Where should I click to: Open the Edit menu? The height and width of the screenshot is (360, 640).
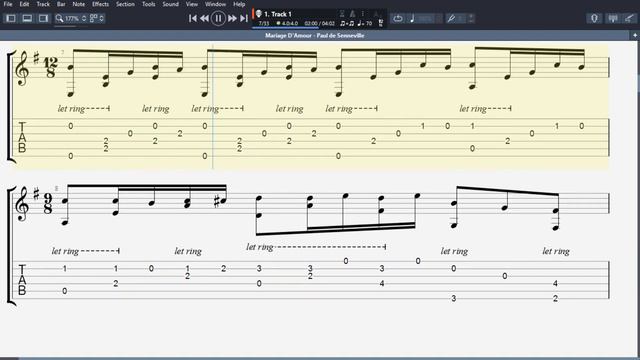coord(24,4)
